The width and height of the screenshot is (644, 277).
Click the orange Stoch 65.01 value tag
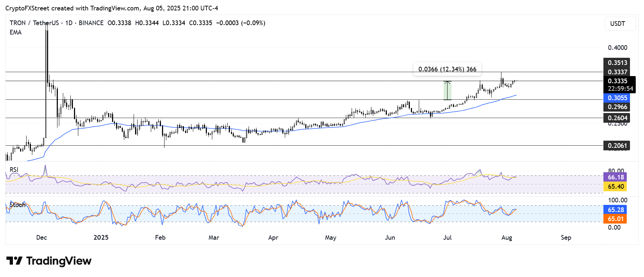coord(616,219)
